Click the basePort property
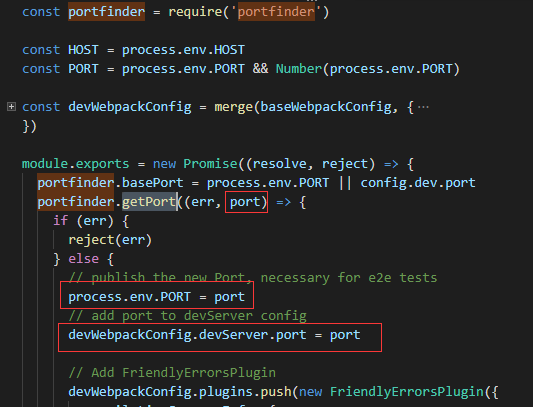 click(x=153, y=183)
